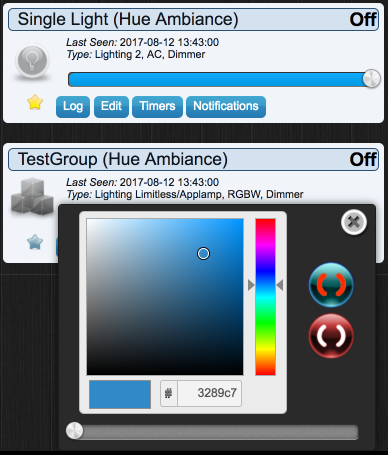Click the TestGroup cubes icon
The height and width of the screenshot is (455, 388).
(32, 196)
